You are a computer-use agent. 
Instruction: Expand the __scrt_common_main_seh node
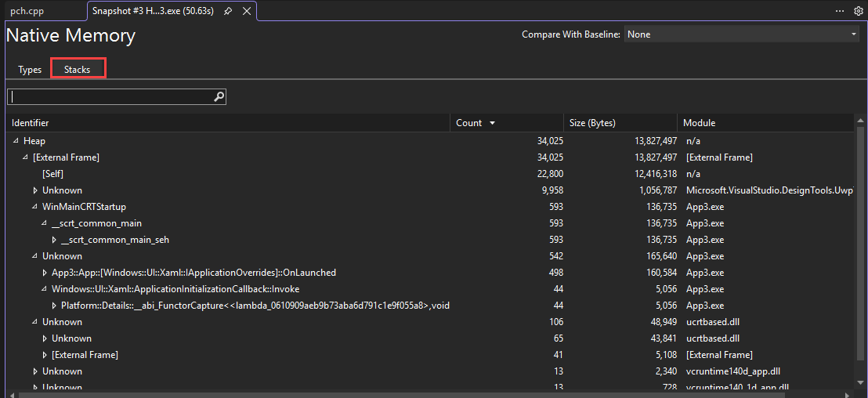point(54,240)
